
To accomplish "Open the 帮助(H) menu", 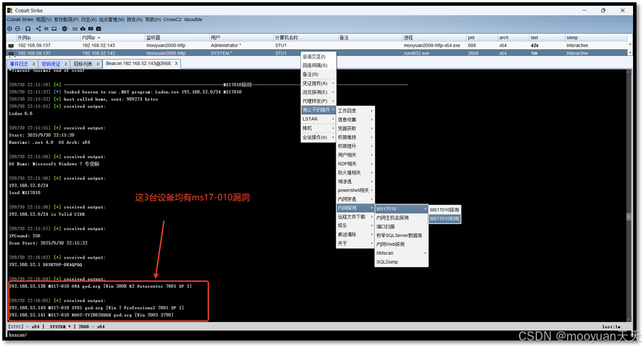I will tap(153, 20).
